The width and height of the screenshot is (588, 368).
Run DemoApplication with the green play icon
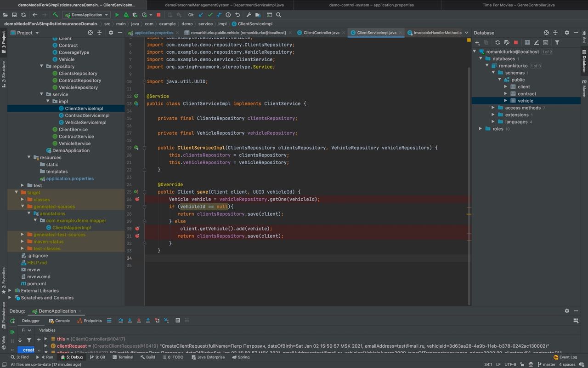pos(117,15)
